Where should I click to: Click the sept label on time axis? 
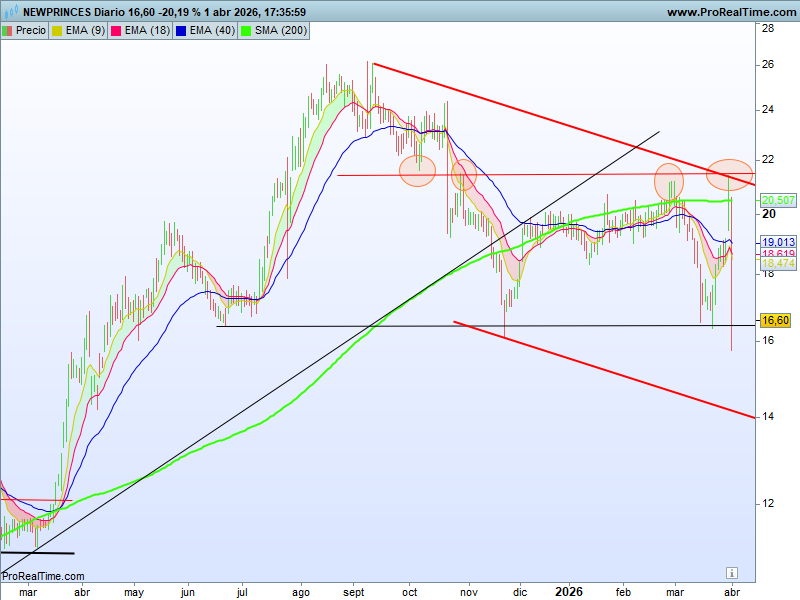click(354, 592)
